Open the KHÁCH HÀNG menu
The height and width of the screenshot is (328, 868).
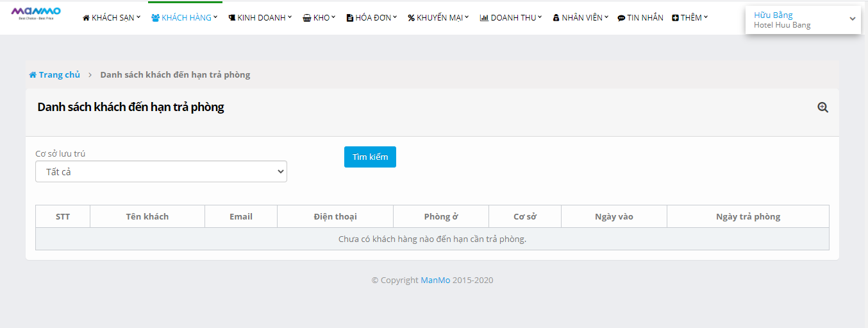point(185,18)
